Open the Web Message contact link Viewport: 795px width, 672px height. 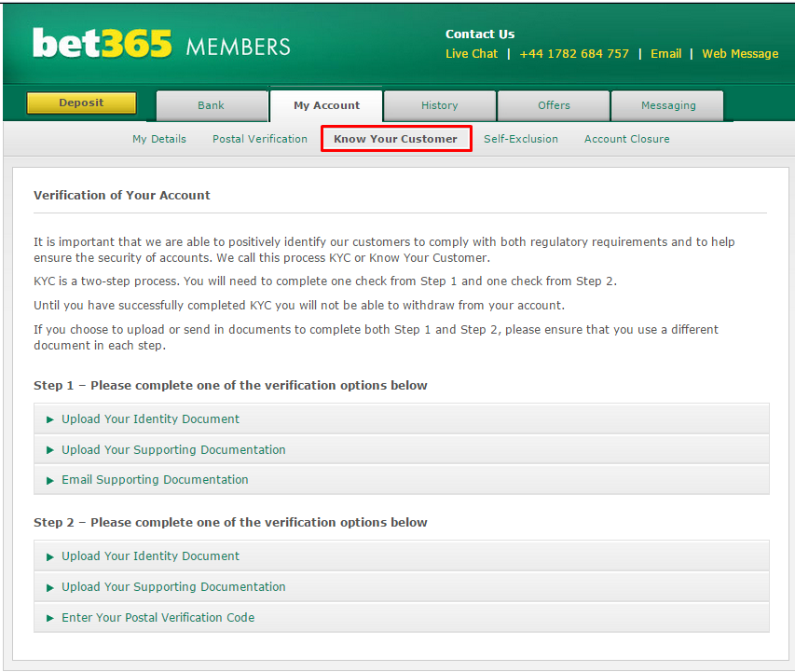740,54
